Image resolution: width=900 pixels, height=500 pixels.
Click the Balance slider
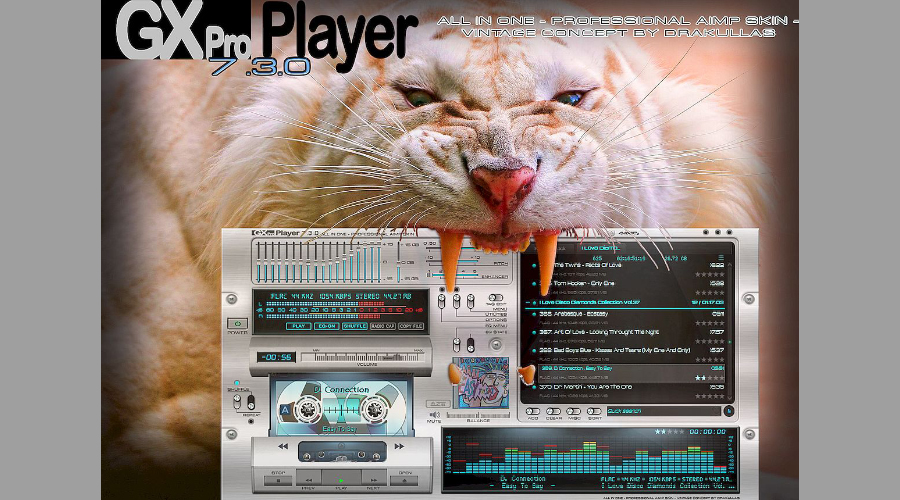click(478, 415)
